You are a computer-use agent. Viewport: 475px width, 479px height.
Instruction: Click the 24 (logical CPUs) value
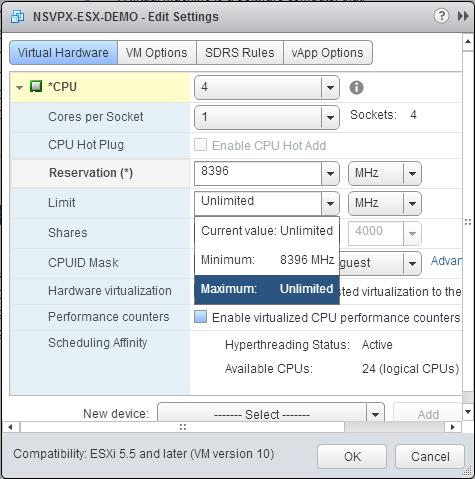[410, 369]
